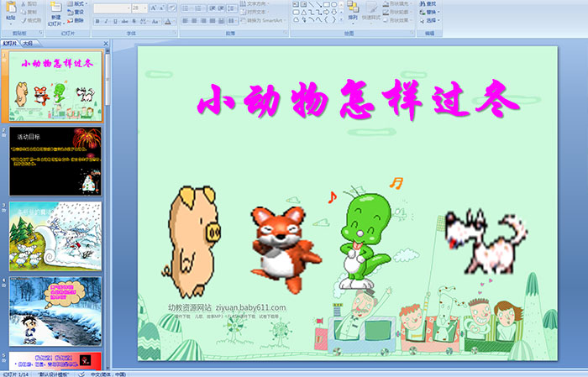Toggle Underline formatting
Viewport: 588px width, 377px height.
[x=115, y=20]
